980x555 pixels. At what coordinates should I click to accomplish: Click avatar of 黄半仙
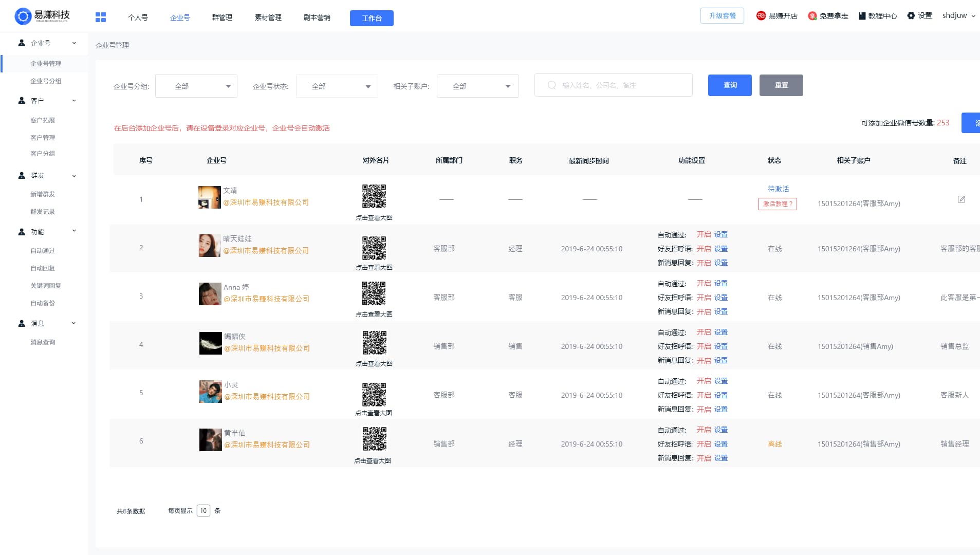coord(211,440)
